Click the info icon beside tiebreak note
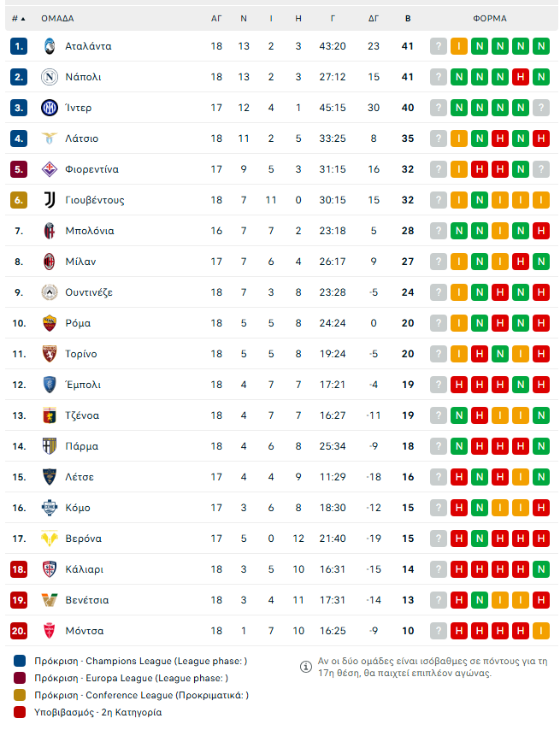This screenshot has height=730, width=560. (x=306, y=667)
